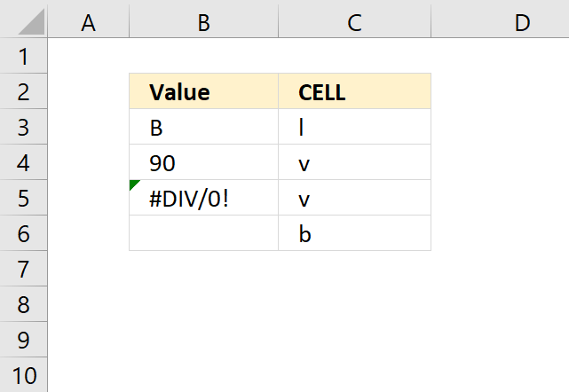Select the "v" cell in row 5
The image size is (569, 392).
coord(354,199)
